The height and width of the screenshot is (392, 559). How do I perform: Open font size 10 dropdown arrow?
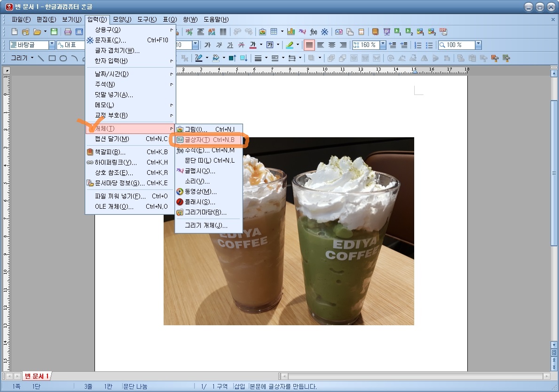196,45
